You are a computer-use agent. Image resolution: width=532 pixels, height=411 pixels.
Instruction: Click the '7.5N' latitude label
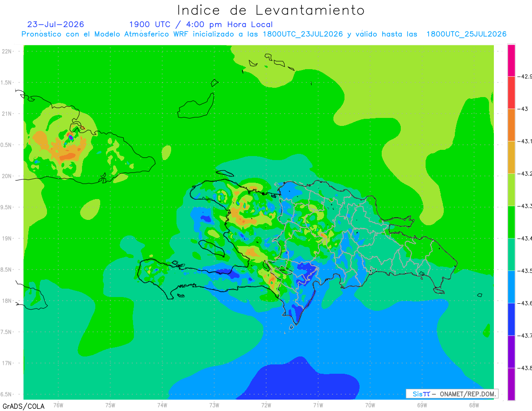(7, 332)
